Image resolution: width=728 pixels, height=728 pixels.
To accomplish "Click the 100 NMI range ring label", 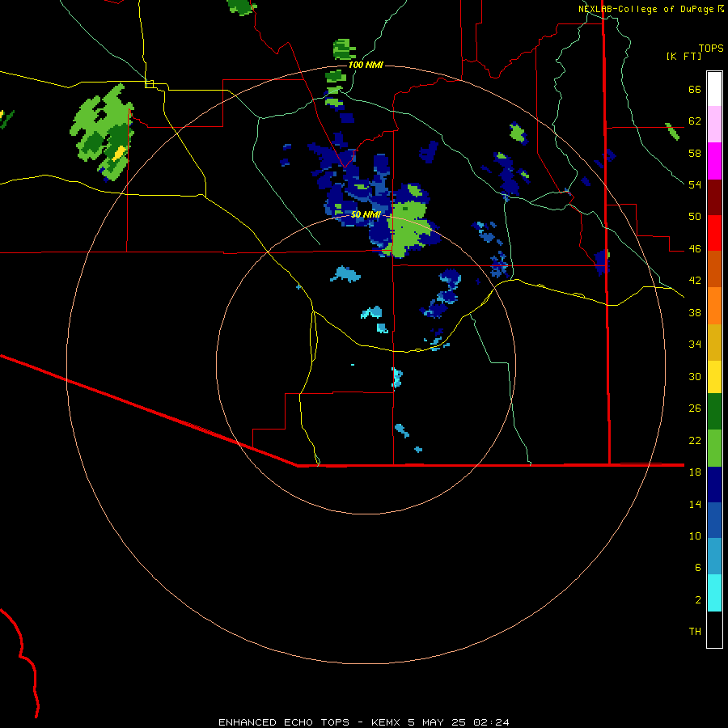I will (x=366, y=65).
